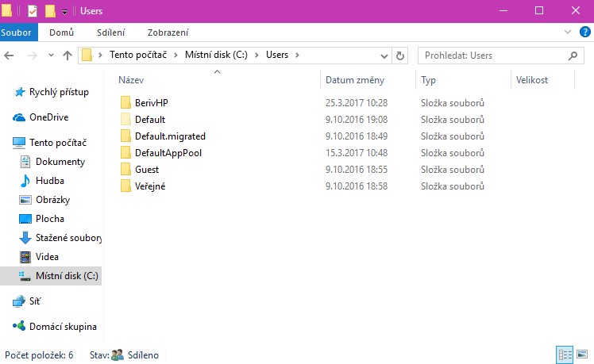Screen dimensions: 594x364
Task: Open OneDrive in the navigation pane
Action: click(x=49, y=117)
